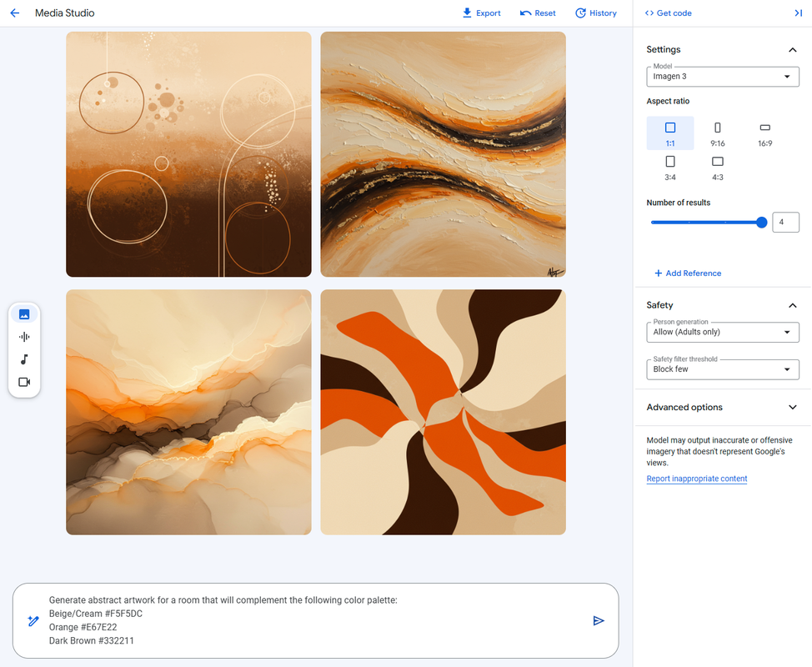Open the music note generation mode
The image size is (812, 667).
pyautogui.click(x=24, y=359)
